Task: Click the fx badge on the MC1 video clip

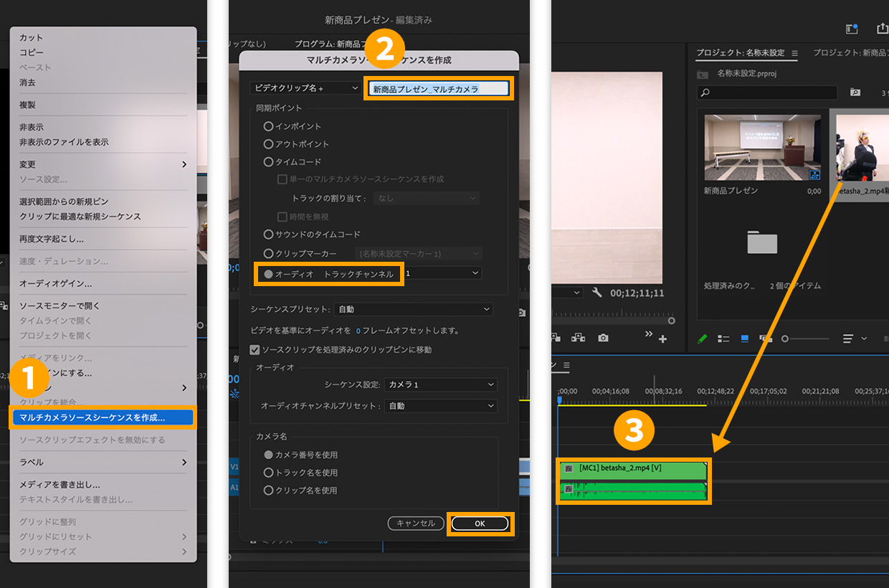Action: (x=569, y=468)
